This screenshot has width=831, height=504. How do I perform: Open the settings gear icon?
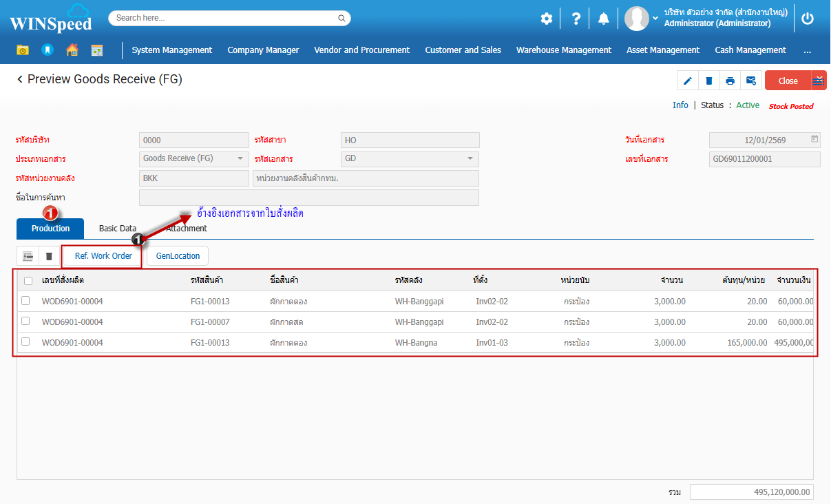click(546, 19)
